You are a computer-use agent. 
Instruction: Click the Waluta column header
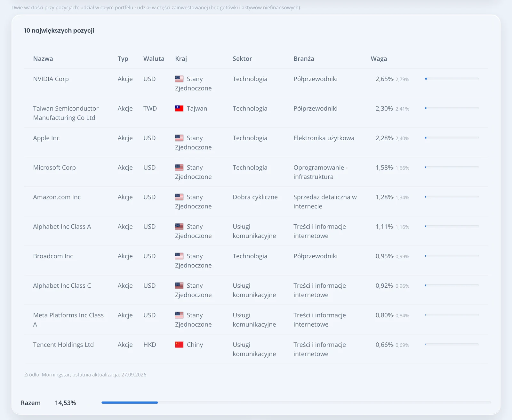pos(154,58)
